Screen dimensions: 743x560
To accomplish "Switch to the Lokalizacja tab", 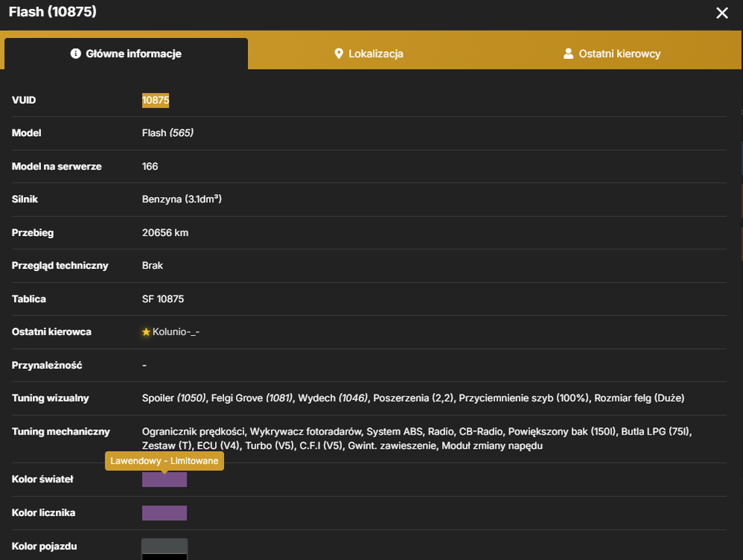I will coord(369,54).
